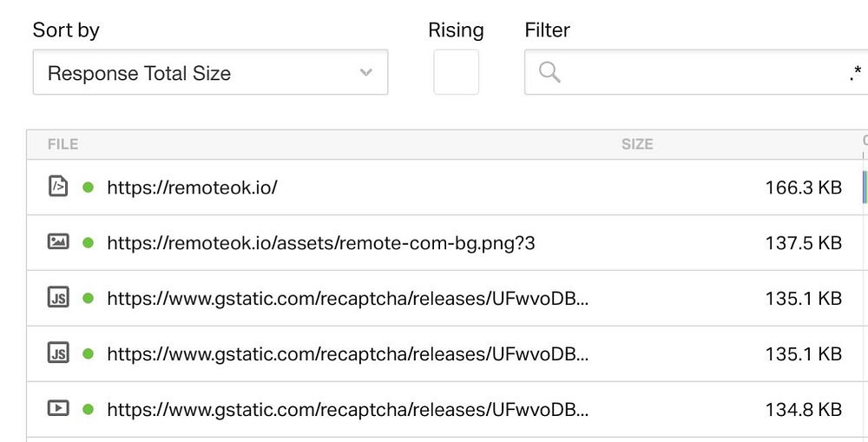This screenshot has height=442, width=868.
Task: Click the Filter search input field
Action: click(x=694, y=73)
